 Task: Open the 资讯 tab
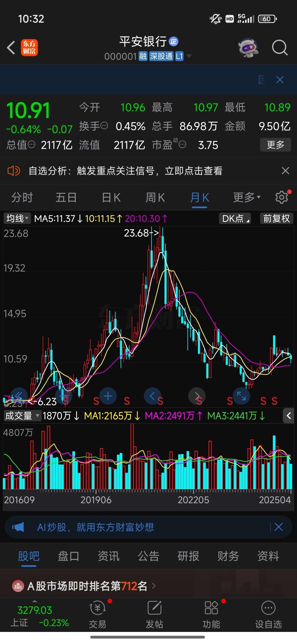[109, 556]
